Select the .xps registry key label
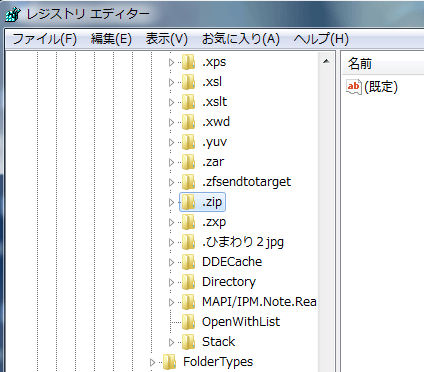This screenshot has height=372, width=424. coord(214,62)
